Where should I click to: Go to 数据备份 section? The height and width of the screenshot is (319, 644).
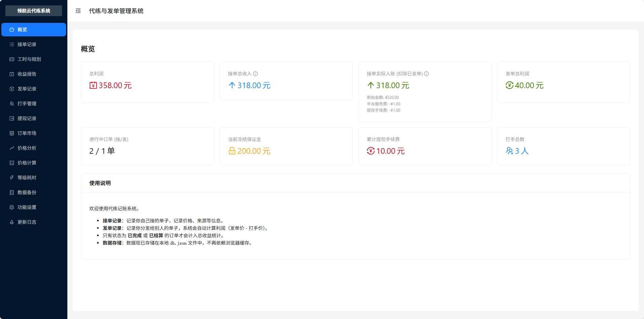pos(27,192)
